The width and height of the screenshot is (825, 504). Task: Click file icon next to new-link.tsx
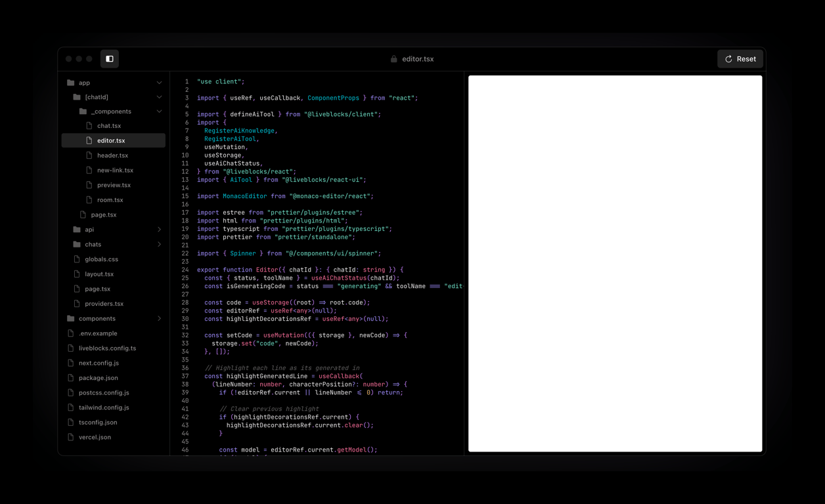tap(89, 170)
